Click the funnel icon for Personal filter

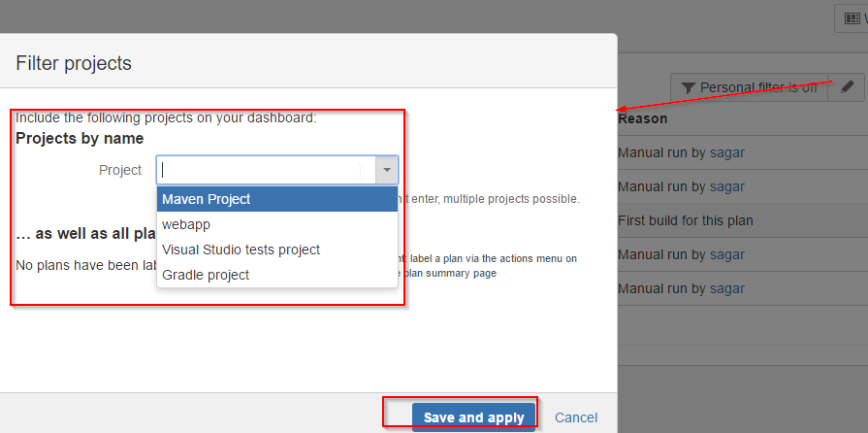coord(688,88)
